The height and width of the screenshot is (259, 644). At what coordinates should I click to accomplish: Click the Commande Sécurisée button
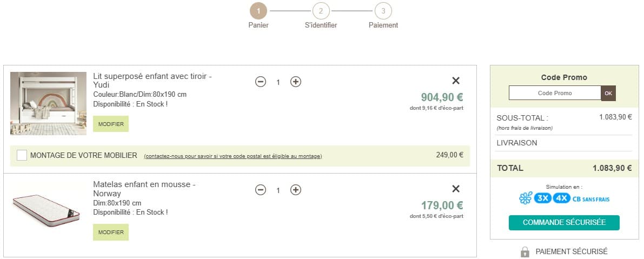pos(564,222)
